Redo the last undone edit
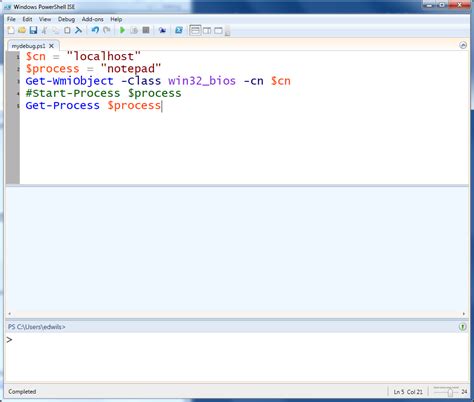Viewport: 474px width, 402px height. [107, 30]
